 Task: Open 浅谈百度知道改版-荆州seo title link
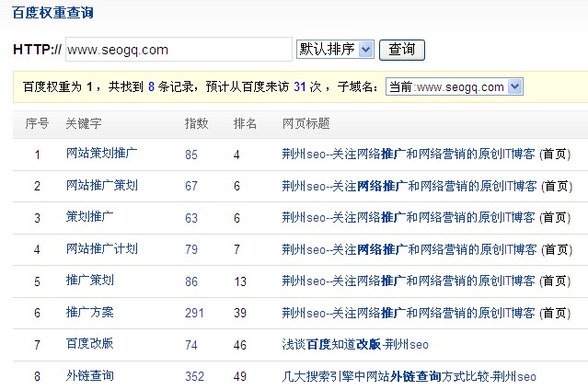click(x=355, y=344)
